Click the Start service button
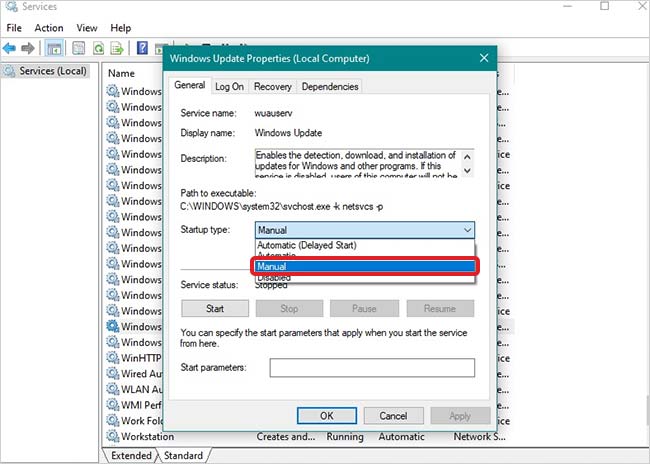 pos(215,309)
